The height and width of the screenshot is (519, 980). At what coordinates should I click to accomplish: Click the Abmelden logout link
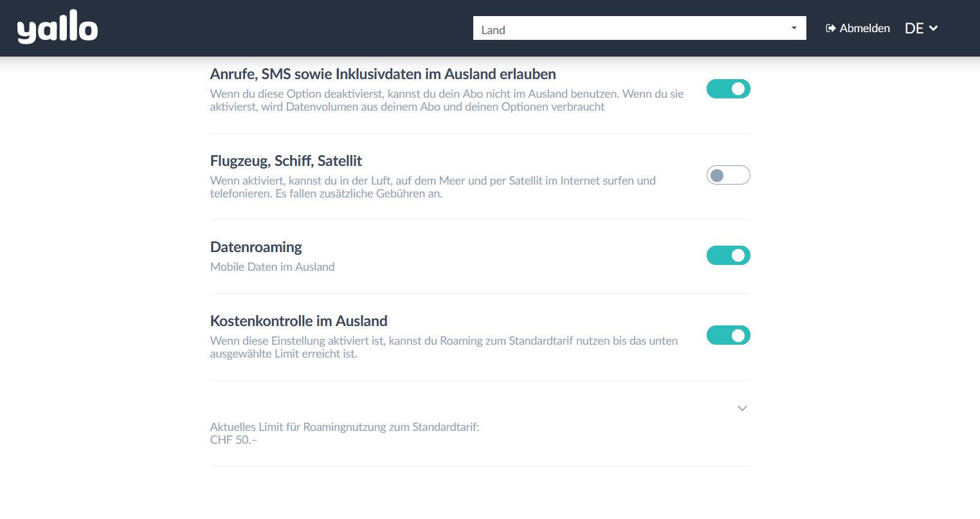[x=864, y=28]
